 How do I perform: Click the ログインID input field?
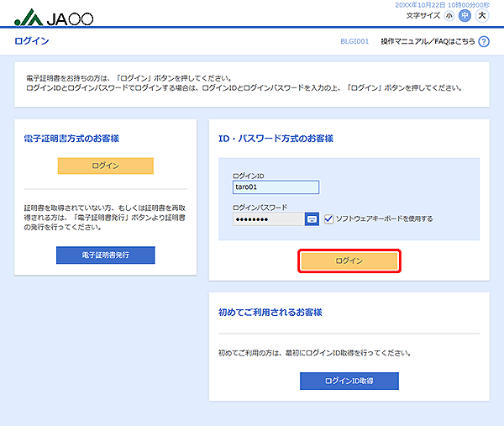(276, 187)
